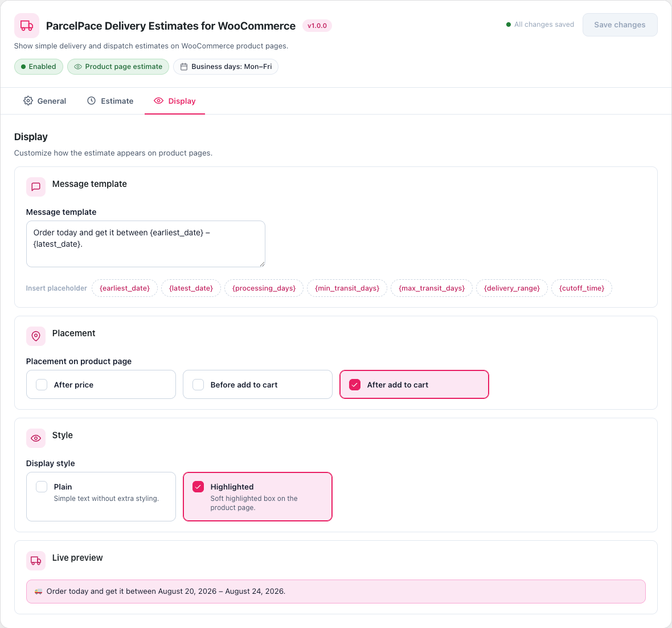The image size is (672, 628).
Task: Click the Display style label
Action: pyautogui.click(x=51, y=463)
